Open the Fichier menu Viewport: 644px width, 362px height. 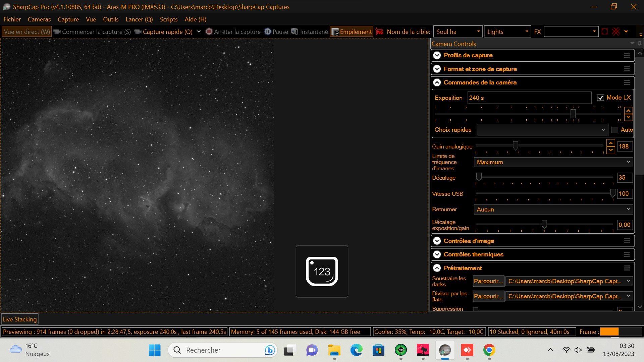(12, 19)
